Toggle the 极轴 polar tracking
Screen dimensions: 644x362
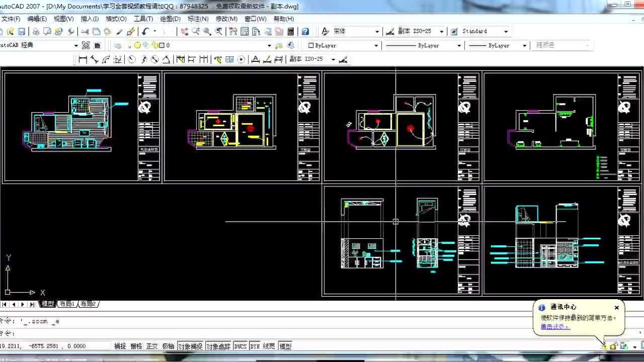pos(168,346)
